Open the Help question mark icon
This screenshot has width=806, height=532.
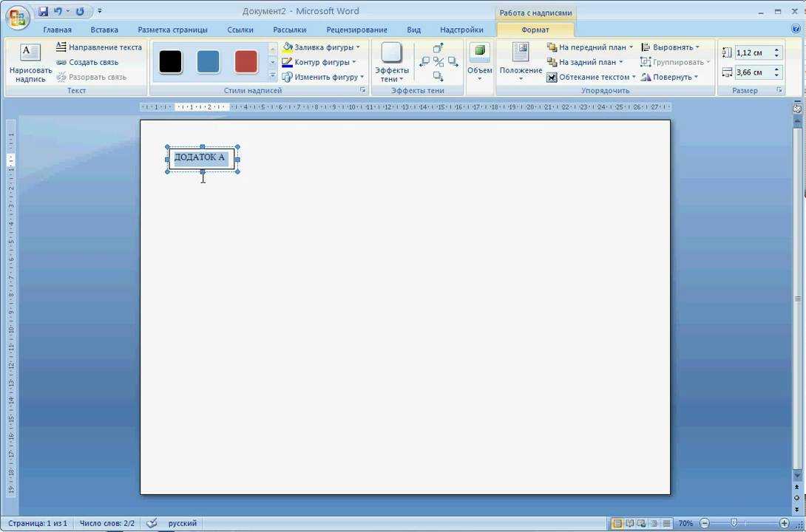pos(796,30)
